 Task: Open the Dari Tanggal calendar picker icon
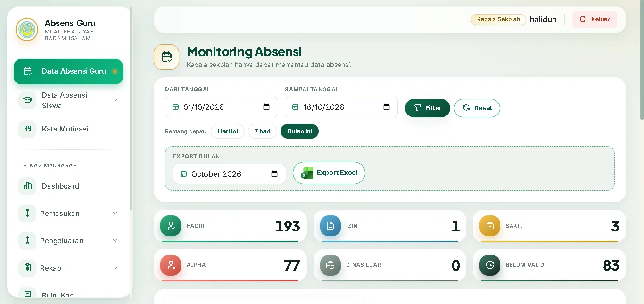(266, 107)
